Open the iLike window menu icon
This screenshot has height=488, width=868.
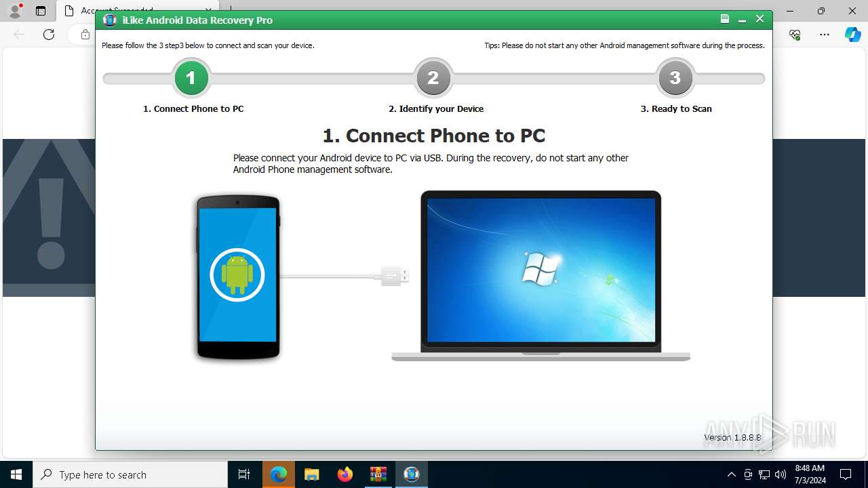[x=725, y=20]
